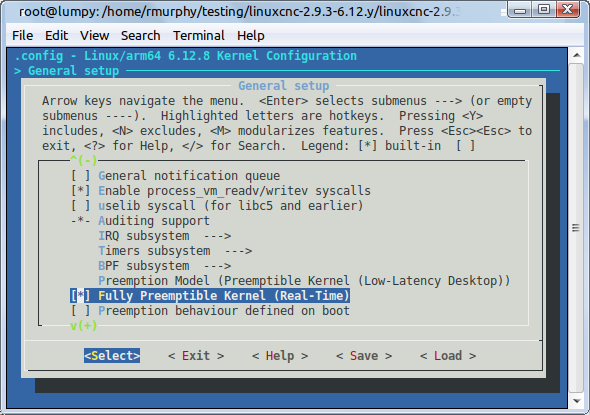Open the Preemption Model choice list
Image resolution: width=590 pixels, height=415 pixels.
click(304, 281)
